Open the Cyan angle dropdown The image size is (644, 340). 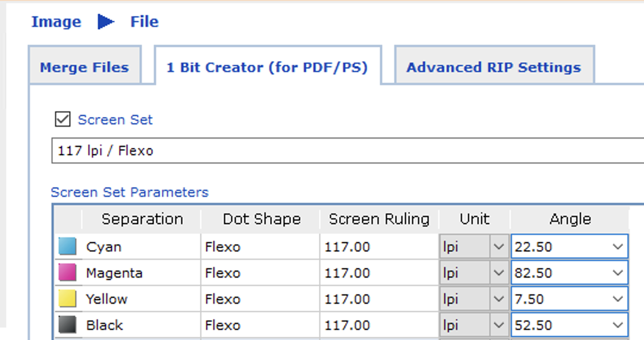(617, 247)
